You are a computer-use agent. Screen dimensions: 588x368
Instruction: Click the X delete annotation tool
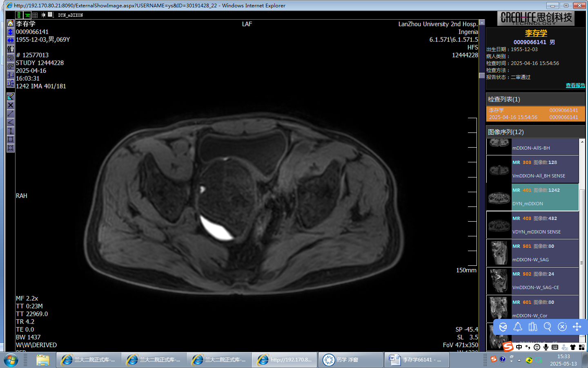coord(11,105)
